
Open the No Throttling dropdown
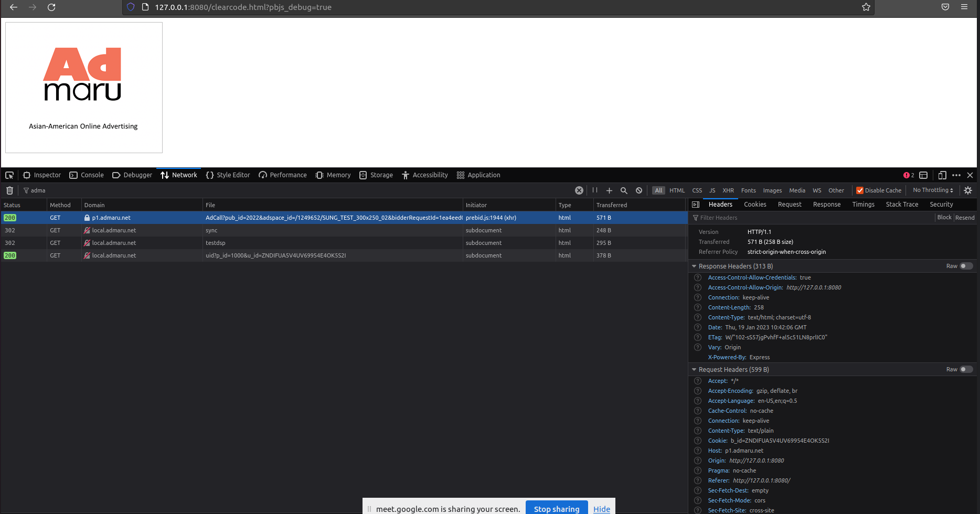[x=933, y=190]
